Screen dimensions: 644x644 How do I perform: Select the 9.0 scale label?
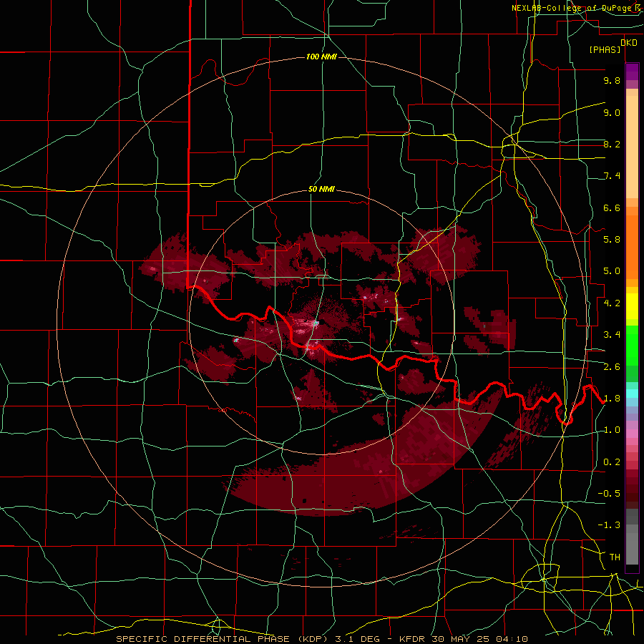pos(612,112)
